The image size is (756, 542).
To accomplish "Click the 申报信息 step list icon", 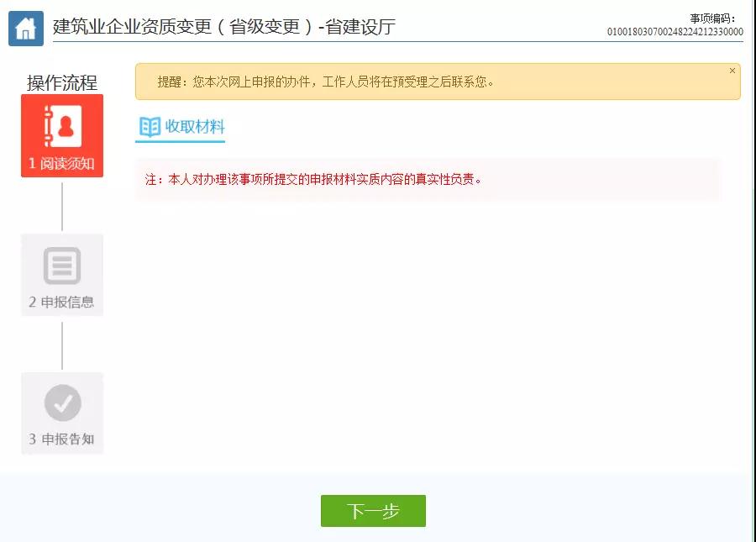I will coord(62,266).
